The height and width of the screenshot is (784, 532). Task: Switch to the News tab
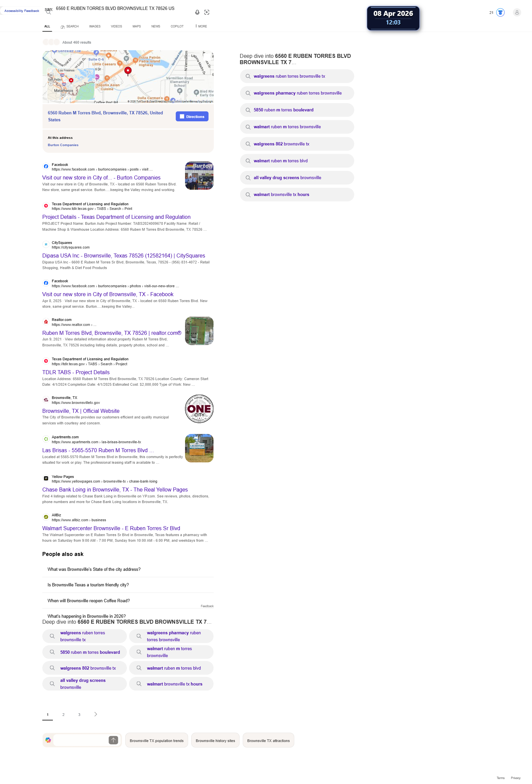click(156, 26)
